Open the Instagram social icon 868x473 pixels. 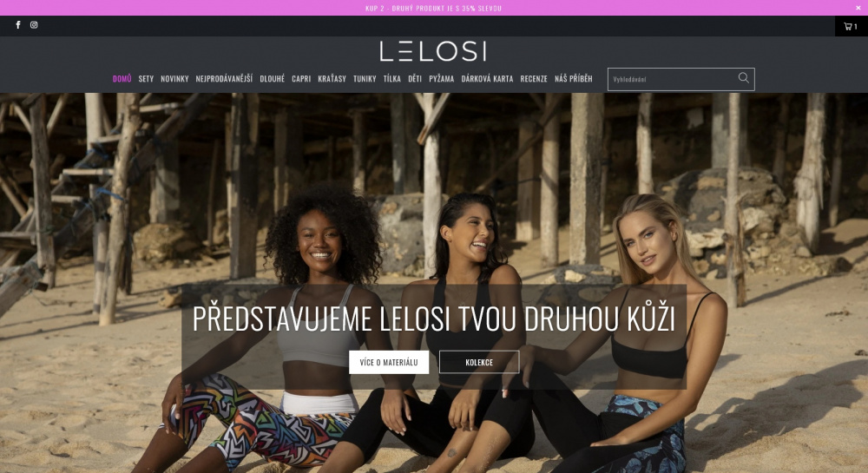[34, 25]
